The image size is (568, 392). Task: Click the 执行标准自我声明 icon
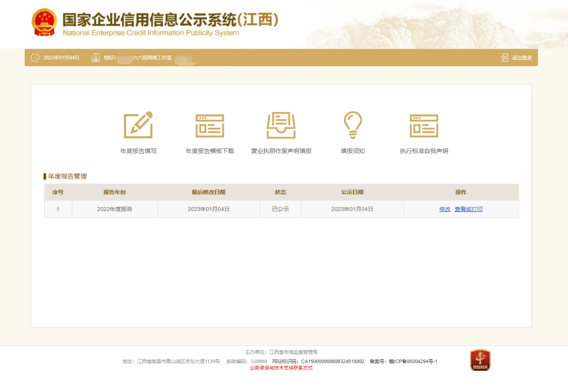click(x=424, y=126)
